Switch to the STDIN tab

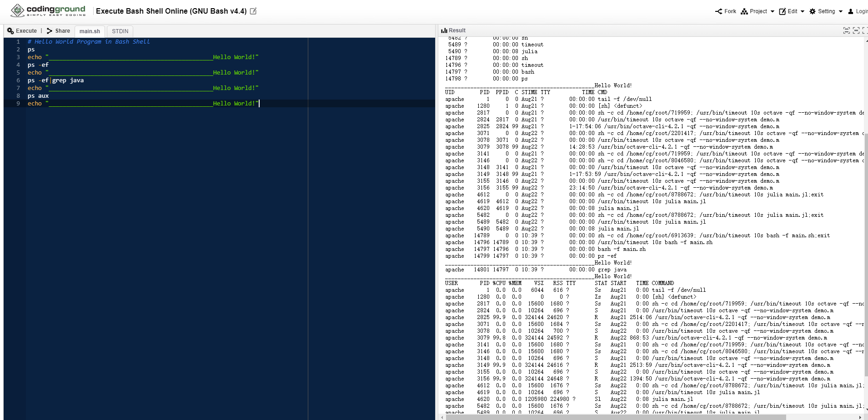coord(120,31)
